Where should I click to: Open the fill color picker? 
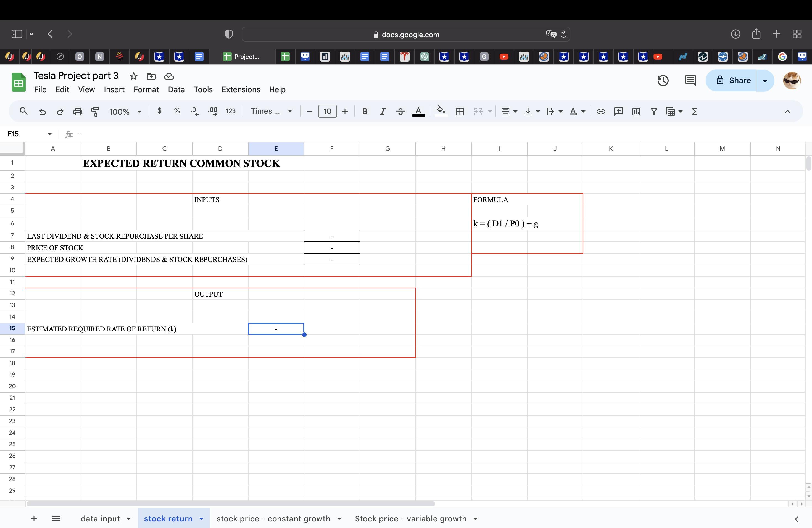[441, 111]
